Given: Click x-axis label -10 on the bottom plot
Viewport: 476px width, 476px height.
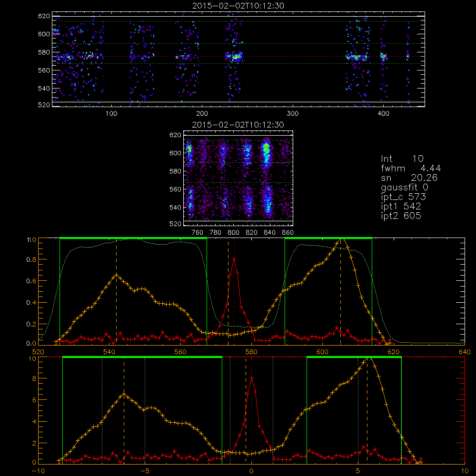Looking at the screenshot, I should tap(38, 471).
